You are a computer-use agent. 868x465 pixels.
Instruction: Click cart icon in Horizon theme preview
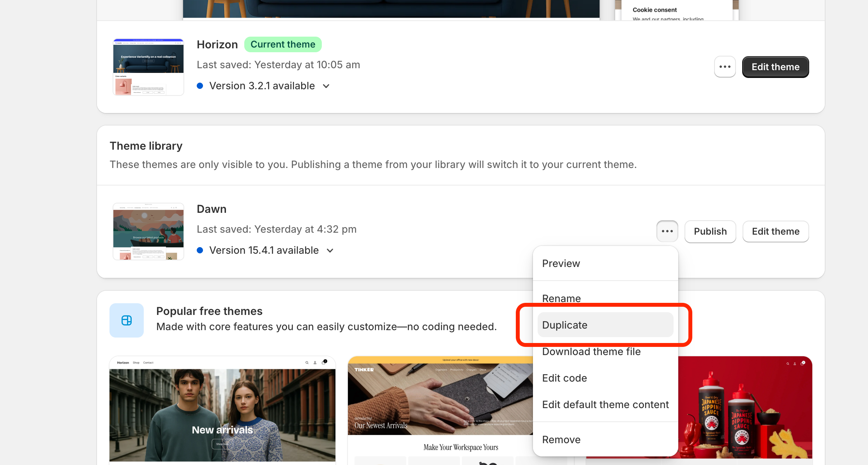click(x=324, y=362)
